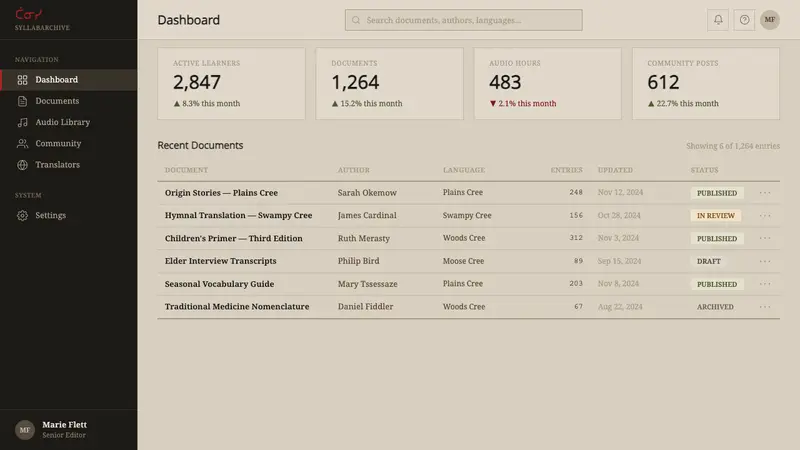Focus the search documents field
Viewport: 800px width, 450px height.
463,20
